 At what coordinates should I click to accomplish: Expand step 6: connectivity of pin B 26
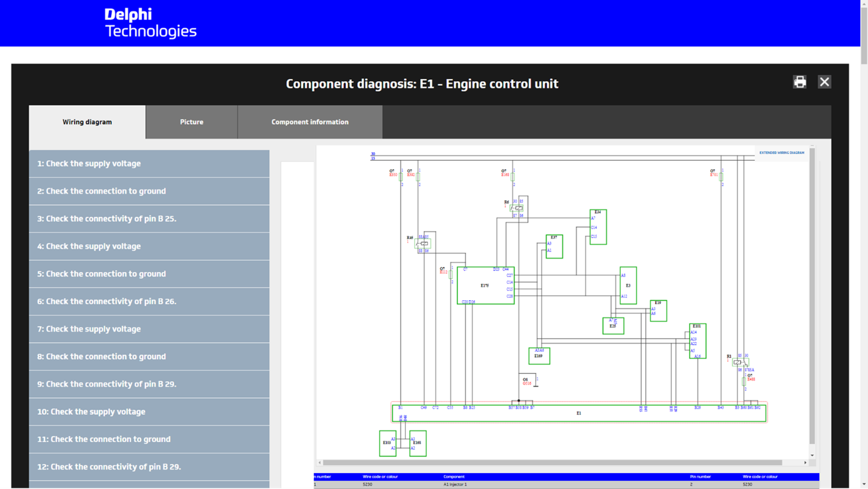[149, 301]
